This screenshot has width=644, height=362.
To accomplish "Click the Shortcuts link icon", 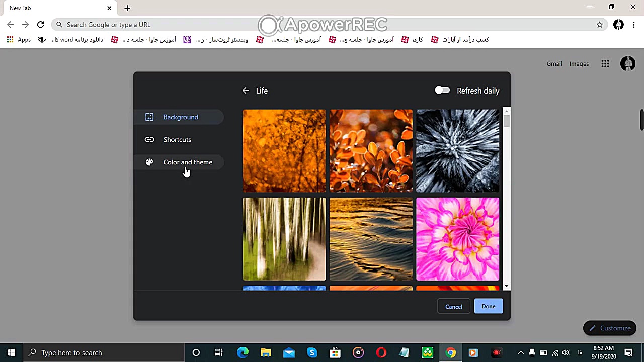I will click(149, 139).
